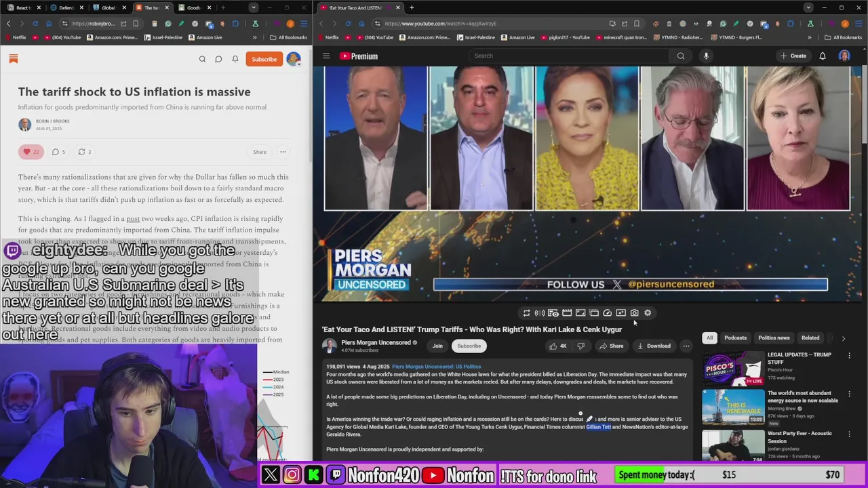This screenshot has width=868, height=488.
Task: Go back in the Substack browser window
Action: (8, 24)
